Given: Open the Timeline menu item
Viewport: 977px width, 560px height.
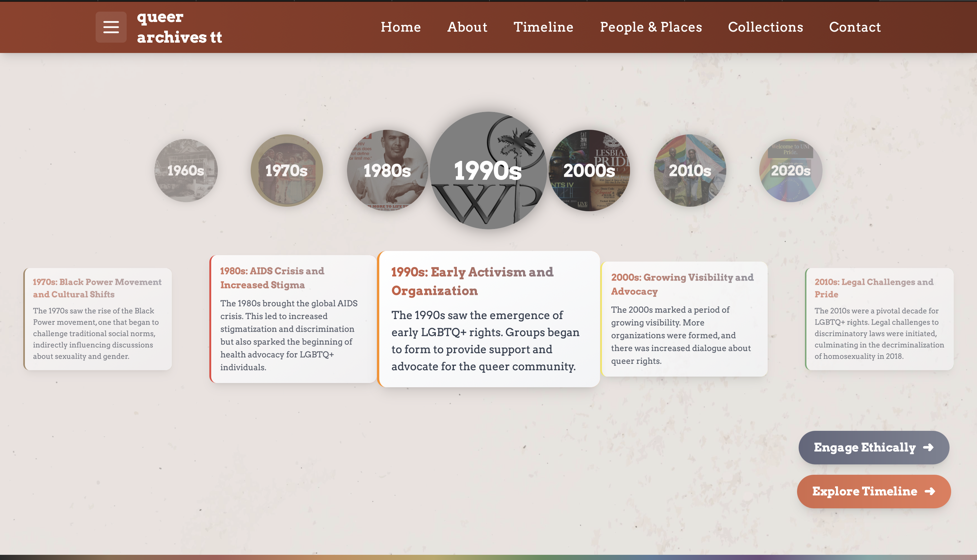Looking at the screenshot, I should coord(543,27).
